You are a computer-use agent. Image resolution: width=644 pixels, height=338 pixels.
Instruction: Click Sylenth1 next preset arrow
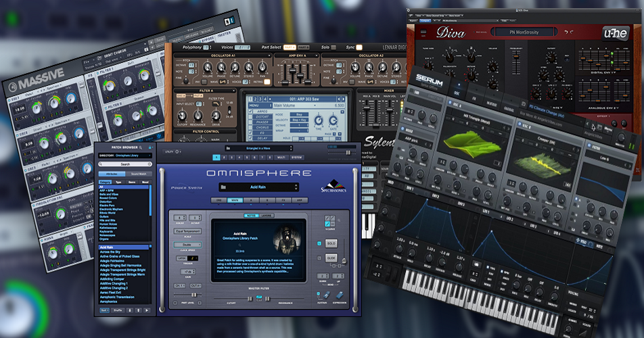coord(344,99)
